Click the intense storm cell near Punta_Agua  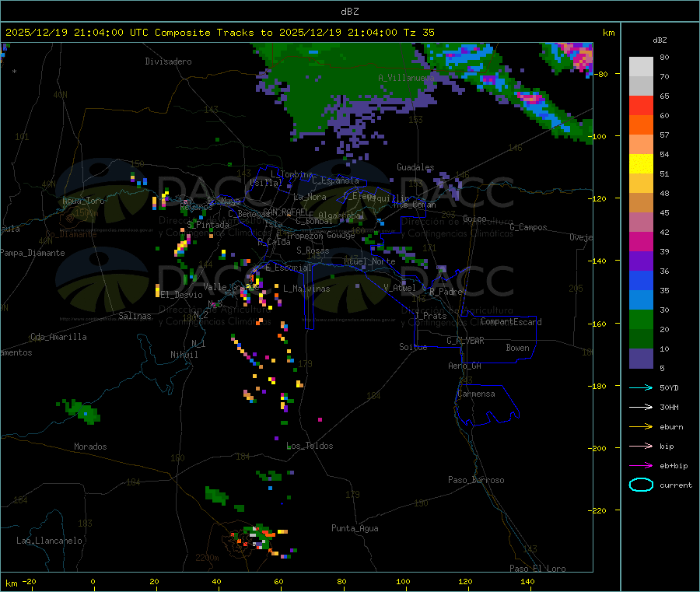pos(257,538)
